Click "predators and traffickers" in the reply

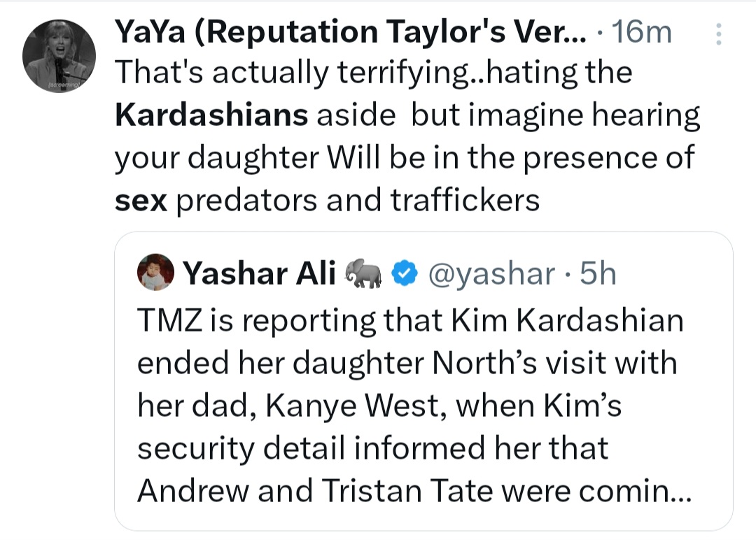(357, 201)
